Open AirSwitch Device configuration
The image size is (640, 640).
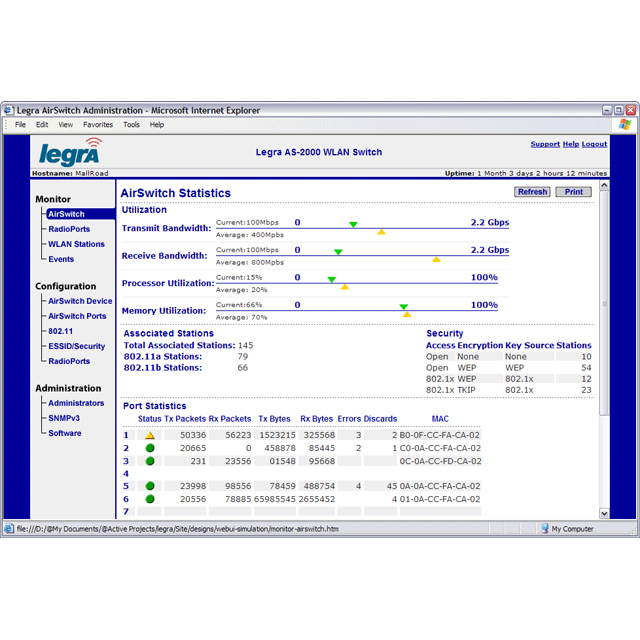point(80,301)
